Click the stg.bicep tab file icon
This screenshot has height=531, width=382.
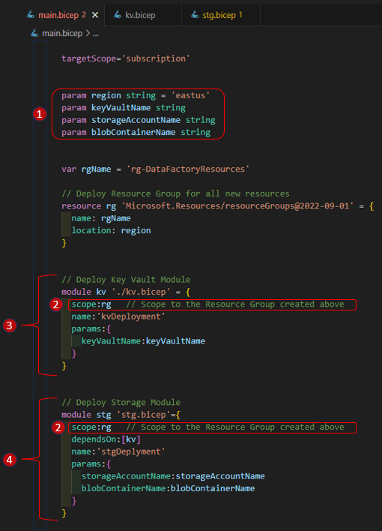pos(195,15)
